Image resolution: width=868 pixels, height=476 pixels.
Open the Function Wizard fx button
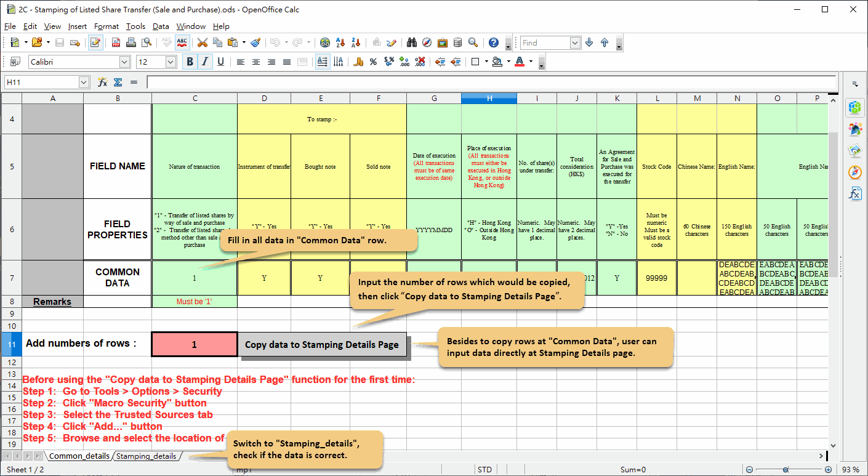[x=103, y=82]
